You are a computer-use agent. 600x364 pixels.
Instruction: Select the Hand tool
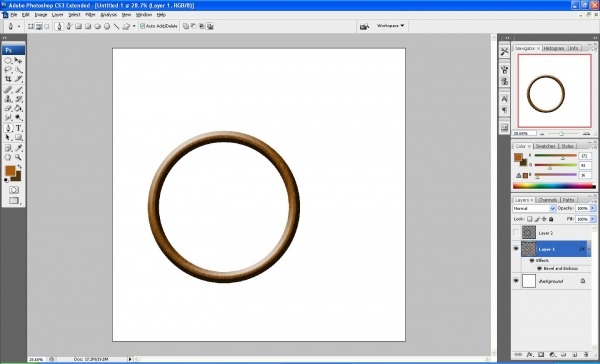[x=8, y=157]
